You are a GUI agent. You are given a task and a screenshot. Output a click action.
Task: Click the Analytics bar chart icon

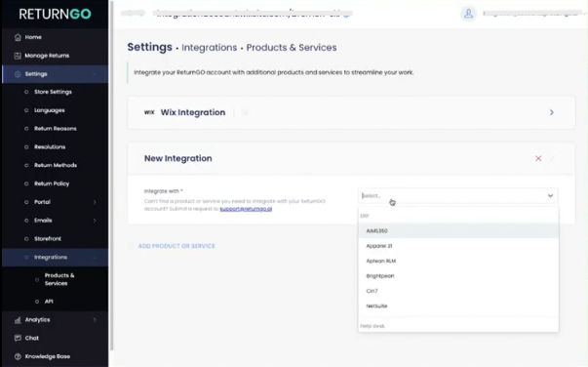point(18,320)
